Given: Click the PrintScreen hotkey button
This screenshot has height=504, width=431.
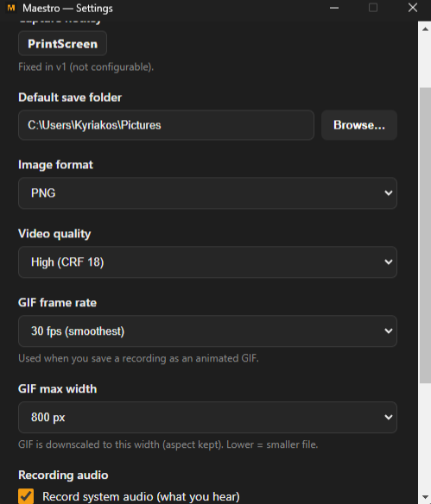Looking at the screenshot, I should click(x=62, y=43).
